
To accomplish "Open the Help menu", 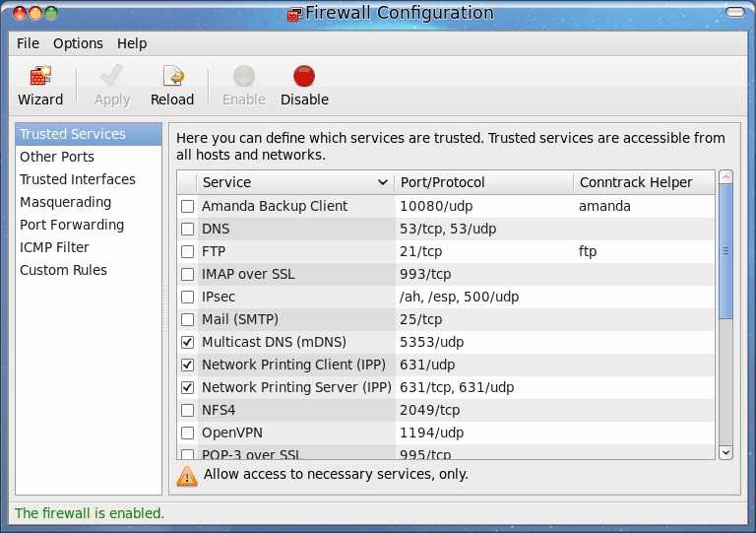I will tap(132, 43).
